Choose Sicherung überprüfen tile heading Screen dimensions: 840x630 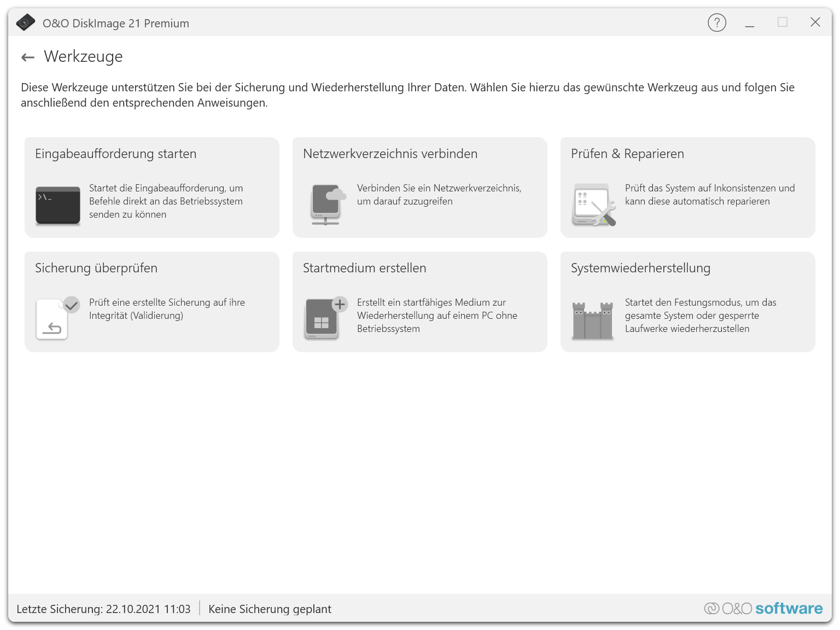pos(96,268)
